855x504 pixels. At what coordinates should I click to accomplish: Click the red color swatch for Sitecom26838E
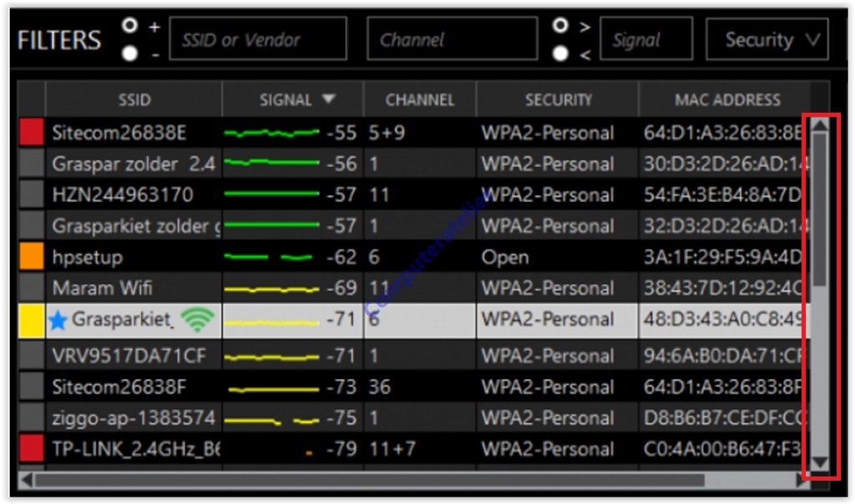32,133
